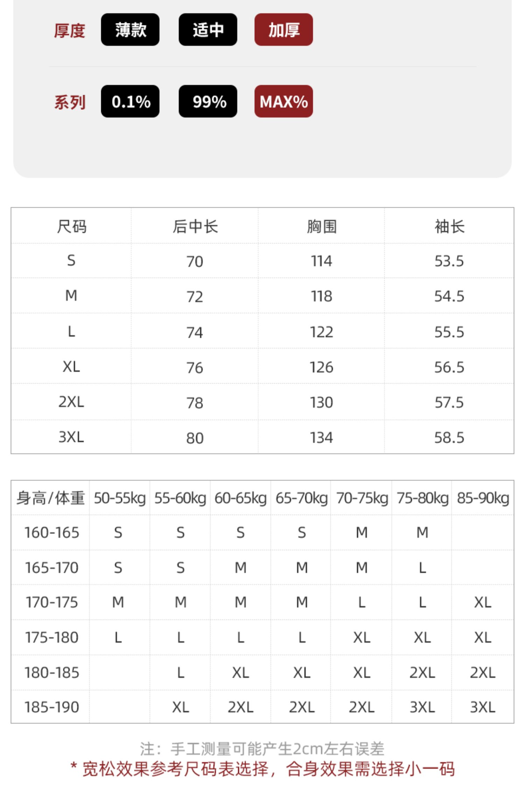Click the sleeve length value 53.5
The width and height of the screenshot is (525, 812).
449,261
